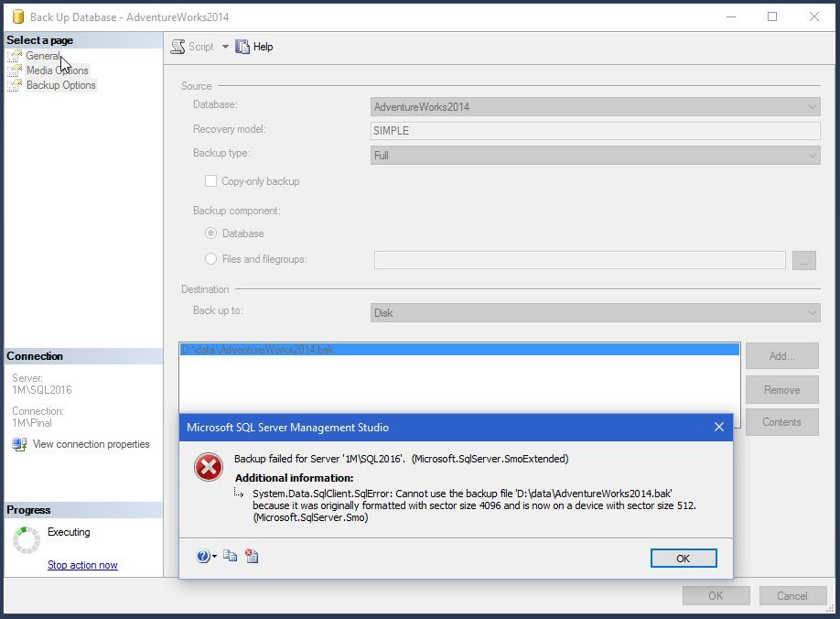840x619 pixels.
Task: Select the Database radio button
Action: point(211,233)
